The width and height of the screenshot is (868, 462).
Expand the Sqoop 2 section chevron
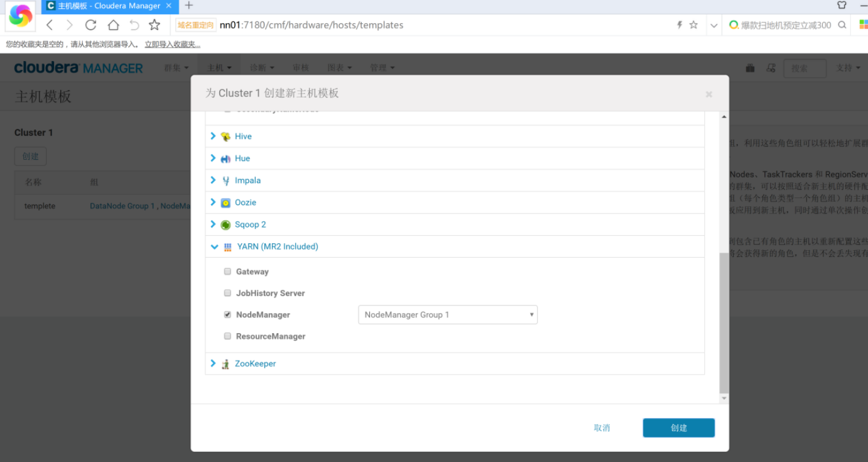(x=213, y=224)
